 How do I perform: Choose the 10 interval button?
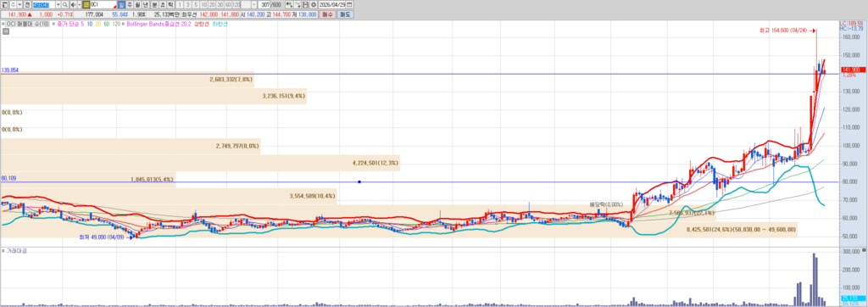click(203, 5)
